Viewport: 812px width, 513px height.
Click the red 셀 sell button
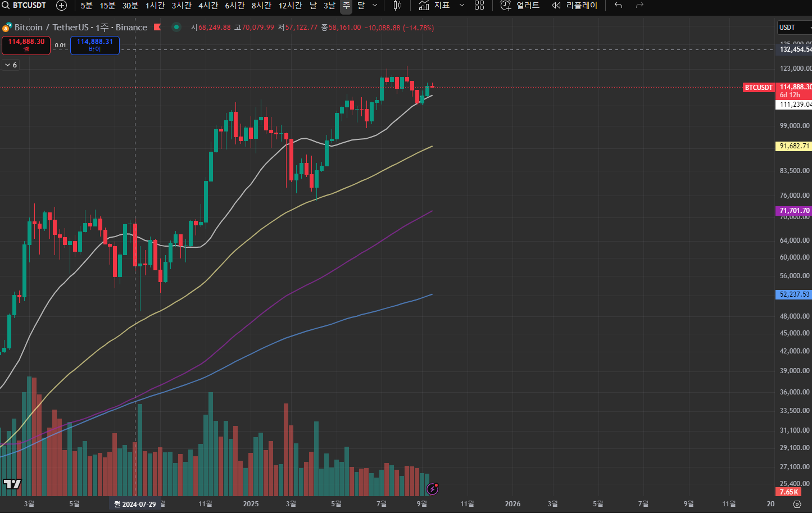pyautogui.click(x=26, y=46)
